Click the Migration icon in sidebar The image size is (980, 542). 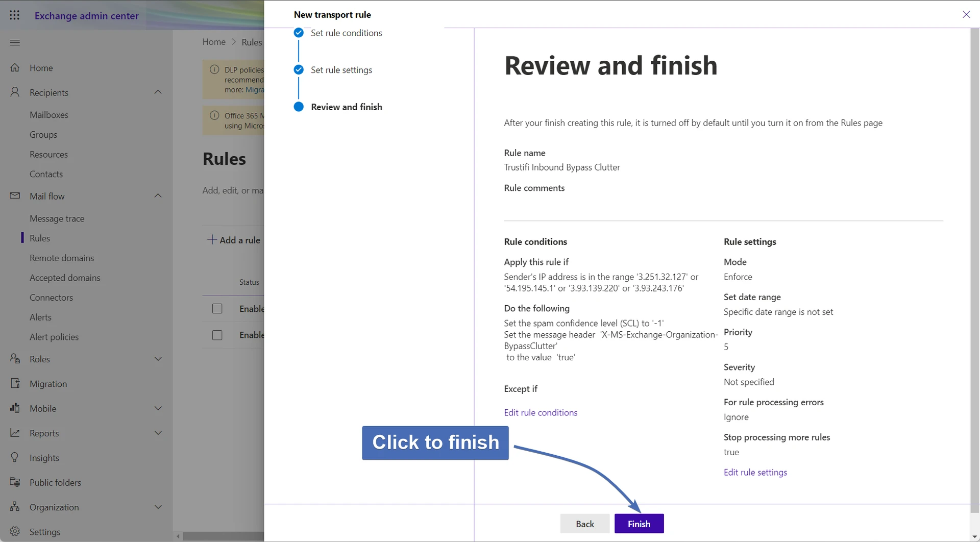[x=15, y=383]
